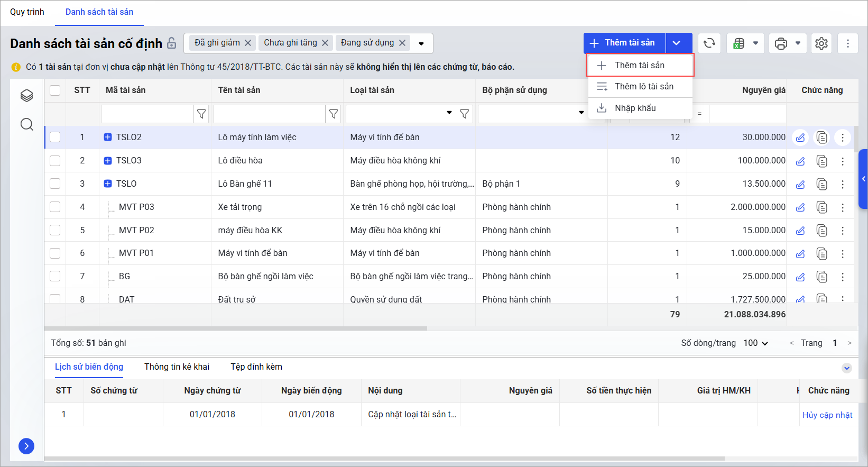Screen dimensions: 868x467
Task: Click the Tên tài sản filter input field
Action: [269, 114]
